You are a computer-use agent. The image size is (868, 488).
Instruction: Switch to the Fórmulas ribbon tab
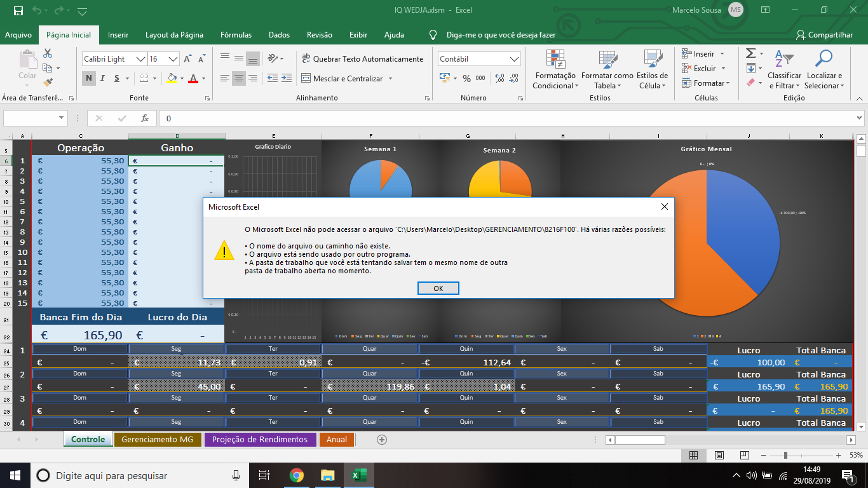(236, 35)
